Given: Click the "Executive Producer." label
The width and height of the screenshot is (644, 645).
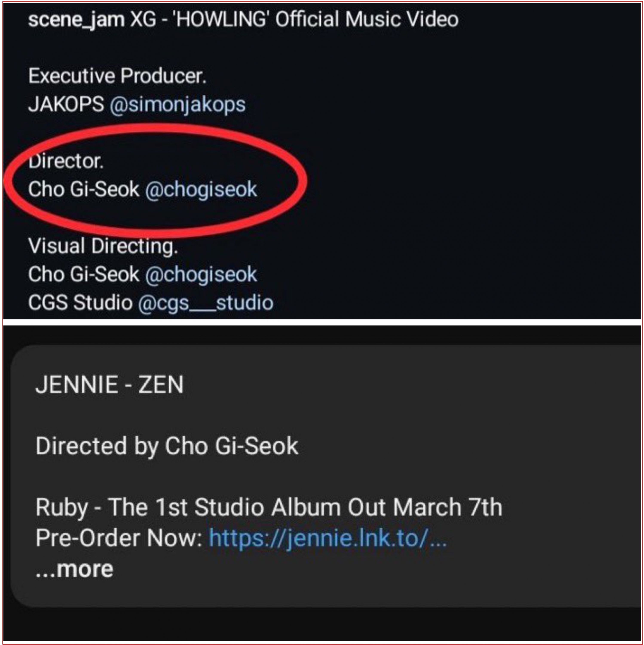Looking at the screenshot, I should tap(118, 76).
